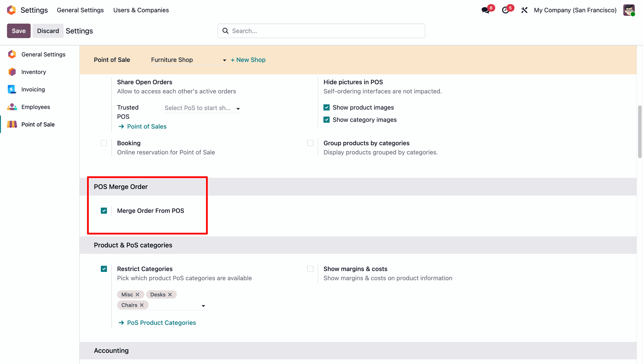643x364 pixels.
Task: Open the Furniture Shop dropdown
Action: click(188, 60)
